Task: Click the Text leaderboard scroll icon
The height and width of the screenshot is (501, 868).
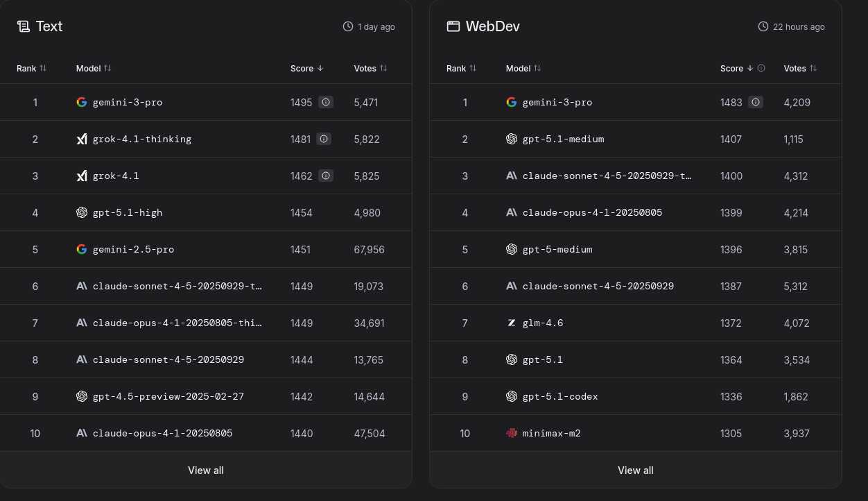Action: (x=24, y=26)
